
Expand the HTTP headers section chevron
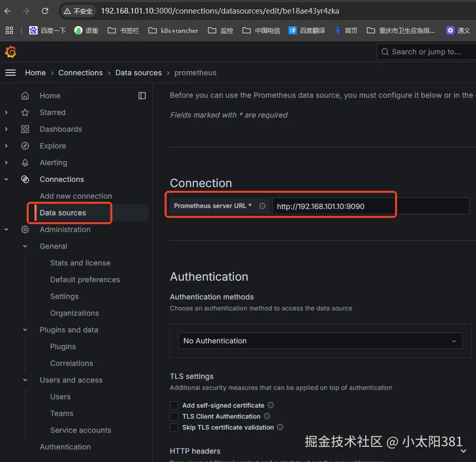click(x=463, y=451)
